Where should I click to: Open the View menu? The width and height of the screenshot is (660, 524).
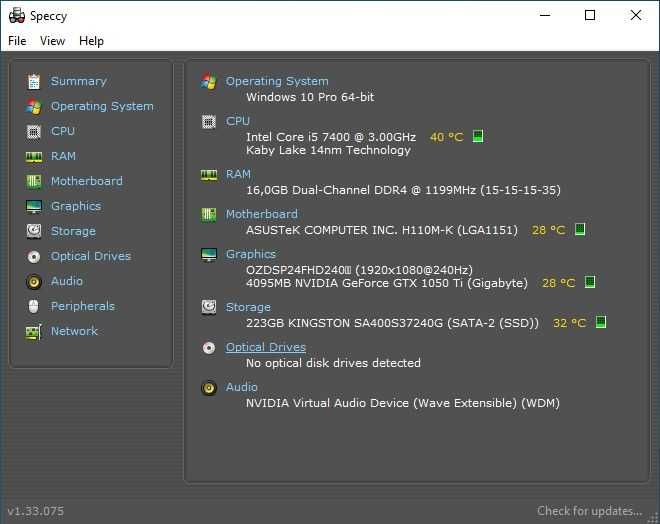[53, 41]
